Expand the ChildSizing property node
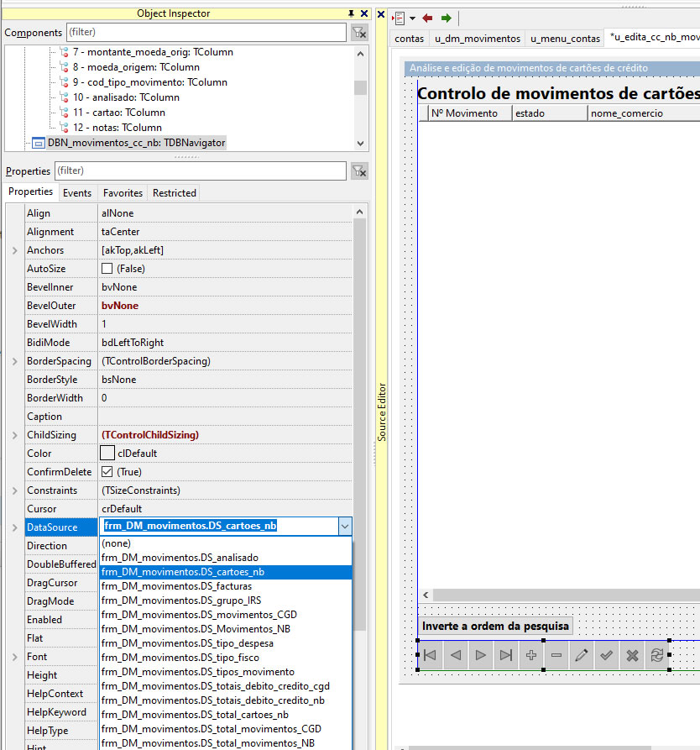This screenshot has width=700, height=750. point(14,435)
